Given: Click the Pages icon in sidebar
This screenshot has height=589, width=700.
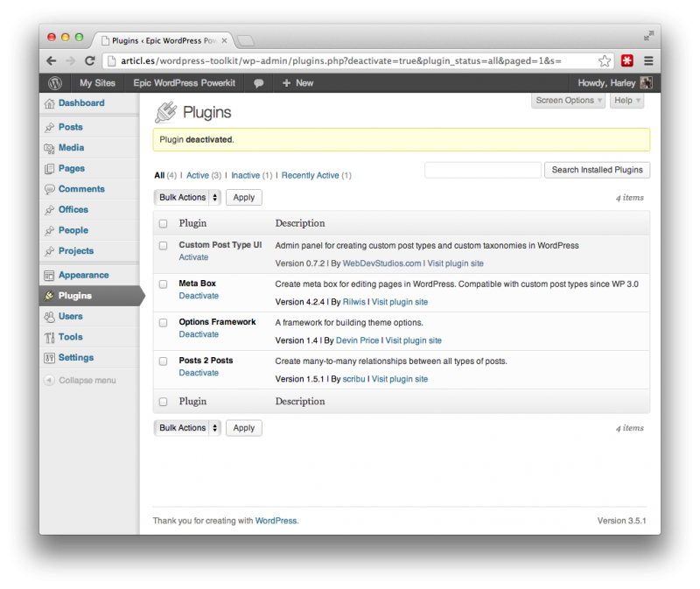Looking at the screenshot, I should [x=49, y=169].
